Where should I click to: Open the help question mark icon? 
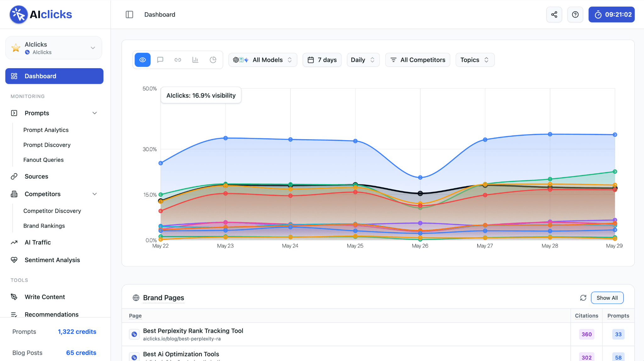pyautogui.click(x=575, y=14)
